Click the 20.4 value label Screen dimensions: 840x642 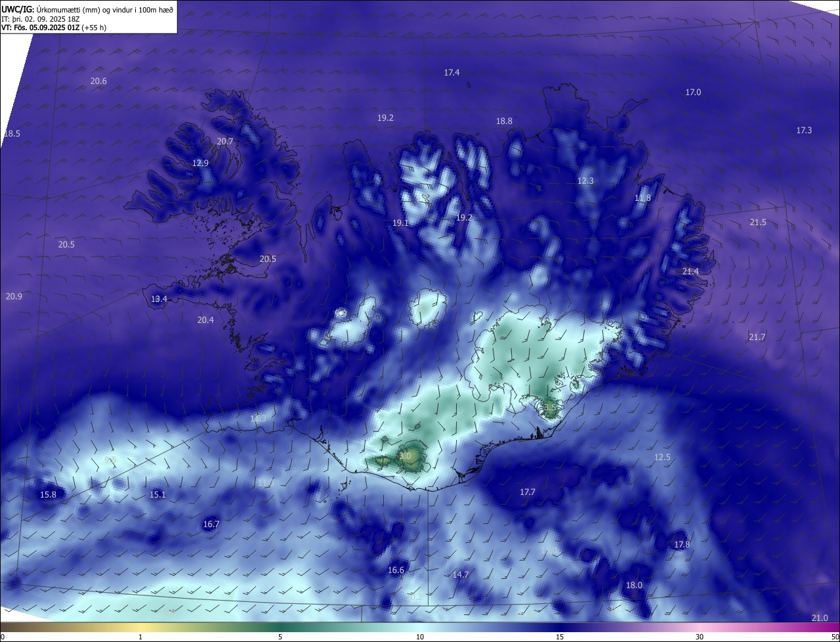click(205, 320)
